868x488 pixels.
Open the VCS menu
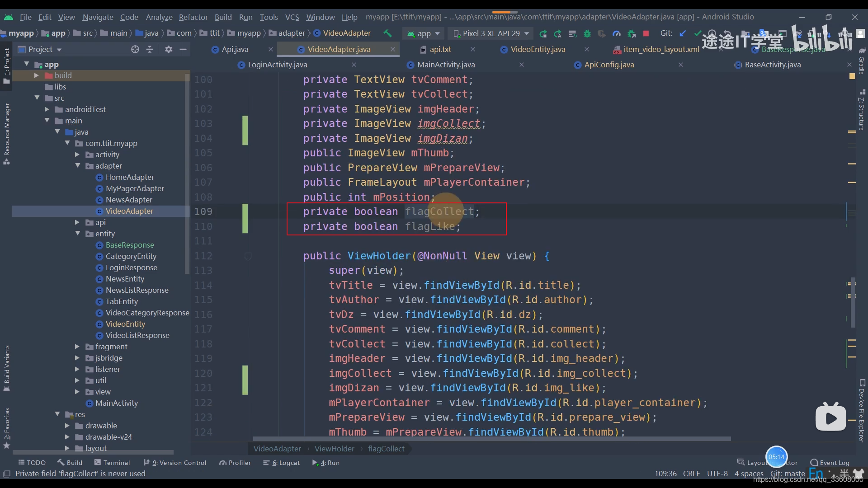pos(292,17)
